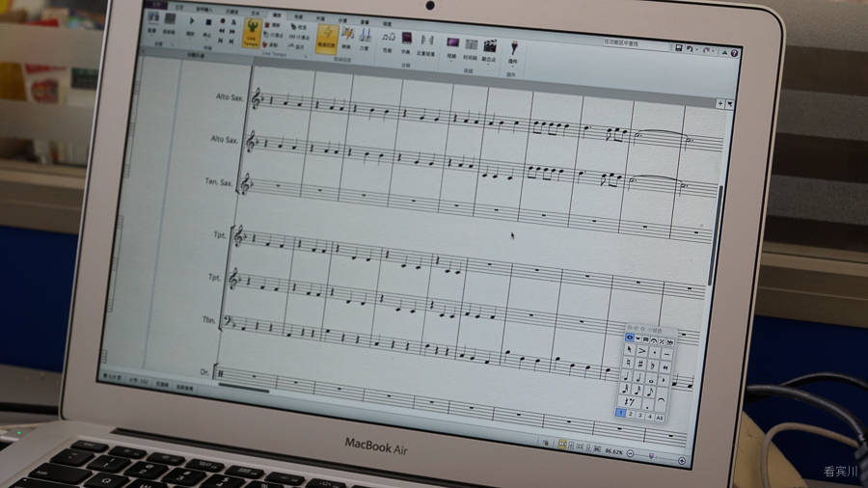
Task: Select the tenuto dash on keypad
Action: tap(667, 354)
